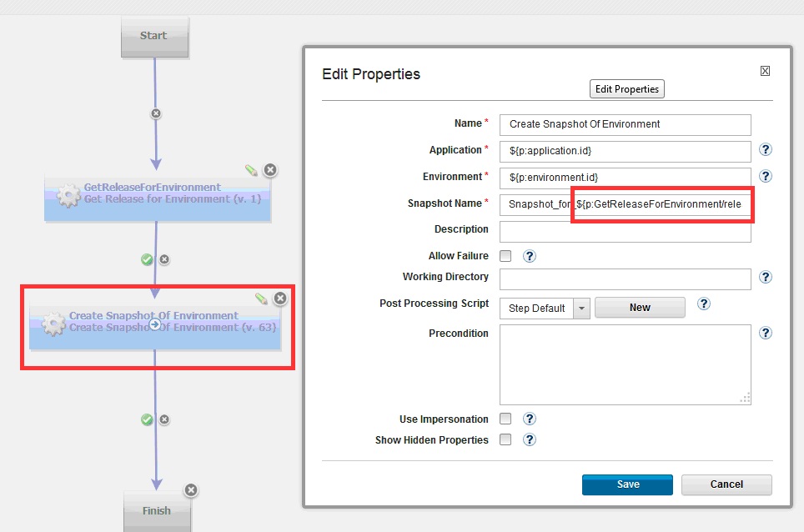Click the help icon beside Post Processing Script

click(703, 304)
